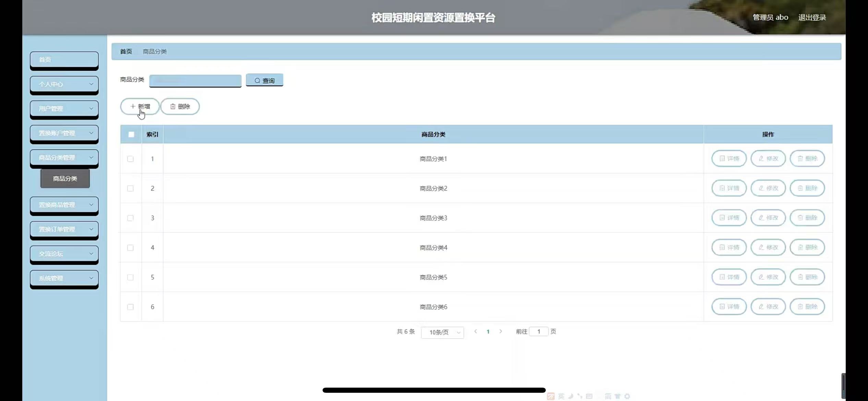Select the 商品分类 submenu item
This screenshot has height=401, width=868.
click(65, 179)
